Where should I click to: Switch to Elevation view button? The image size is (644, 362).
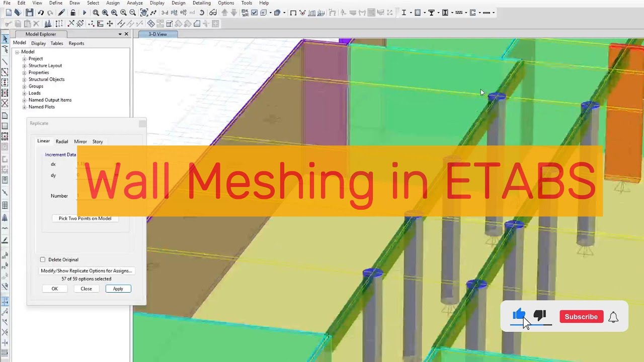[183, 13]
